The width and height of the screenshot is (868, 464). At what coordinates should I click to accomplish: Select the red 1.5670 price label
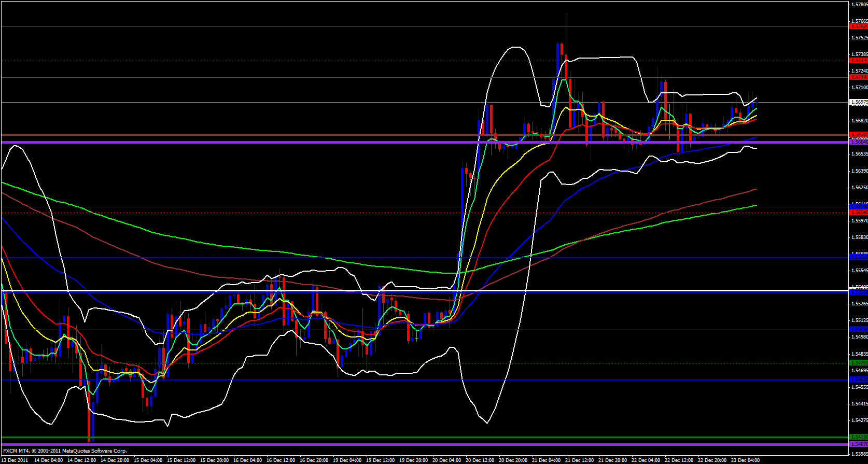(858, 135)
